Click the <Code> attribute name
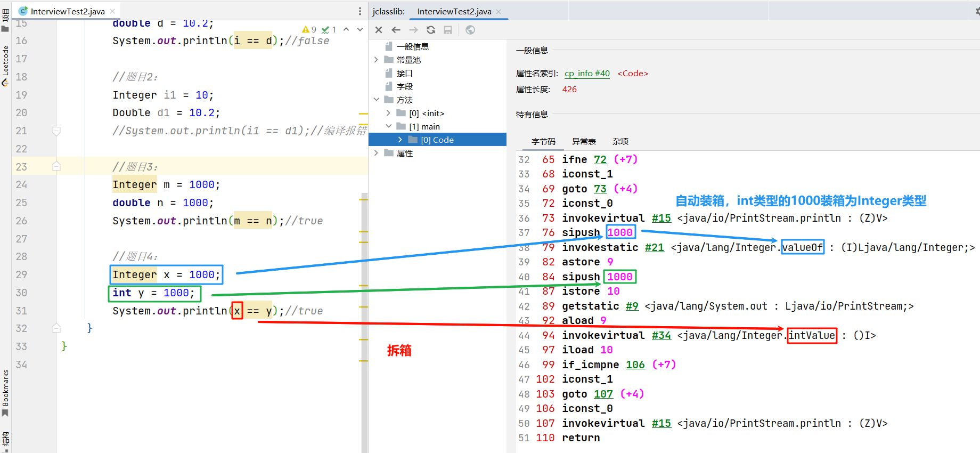 [x=633, y=74]
